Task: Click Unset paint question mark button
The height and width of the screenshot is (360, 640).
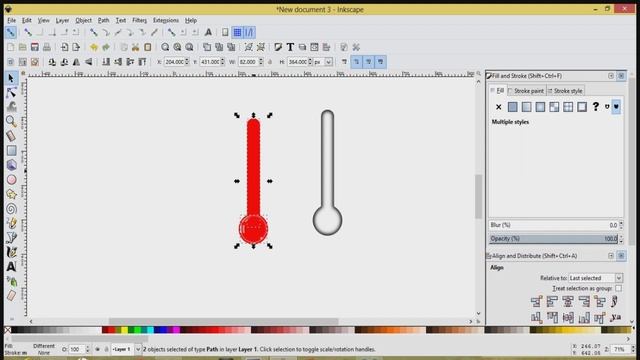Action: point(596,107)
